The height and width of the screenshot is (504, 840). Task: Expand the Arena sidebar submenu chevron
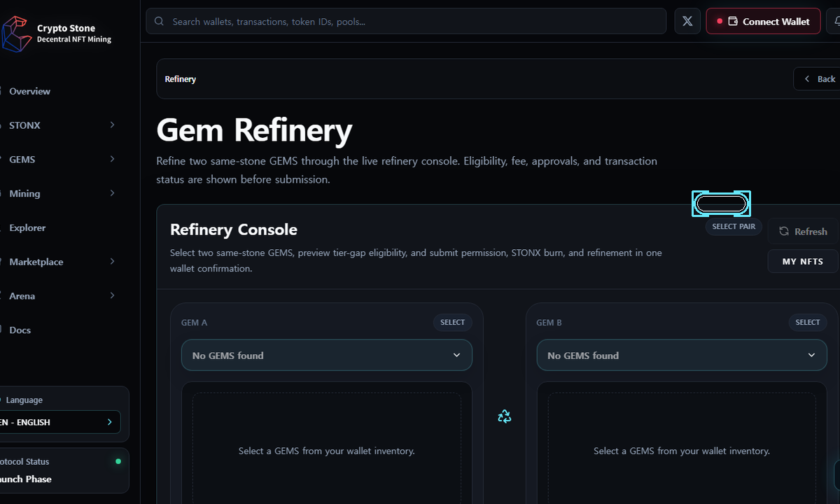(112, 295)
